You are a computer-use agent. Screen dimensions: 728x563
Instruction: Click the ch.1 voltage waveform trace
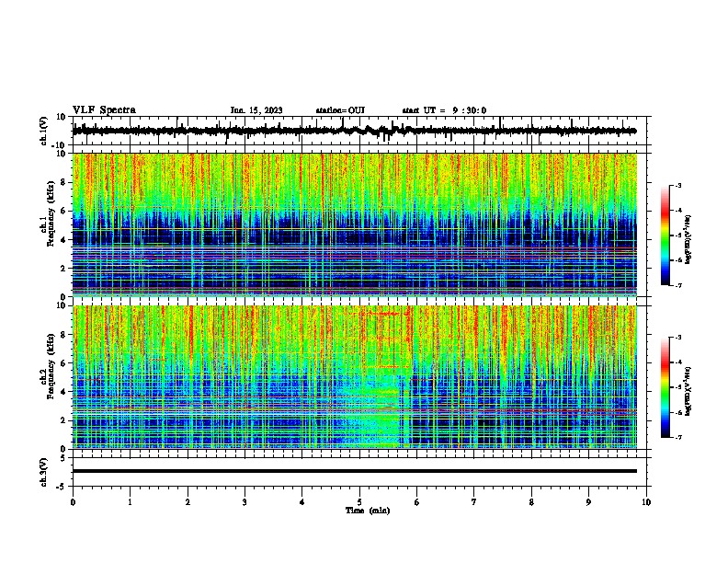(354, 131)
